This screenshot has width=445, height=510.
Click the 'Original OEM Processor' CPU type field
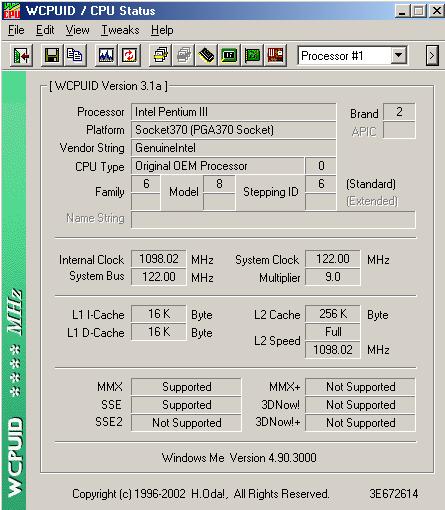218,166
